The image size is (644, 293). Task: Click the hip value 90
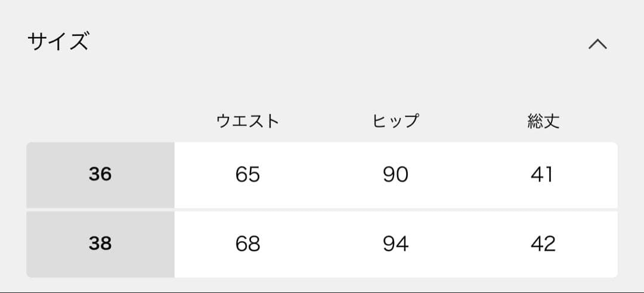[395, 174]
